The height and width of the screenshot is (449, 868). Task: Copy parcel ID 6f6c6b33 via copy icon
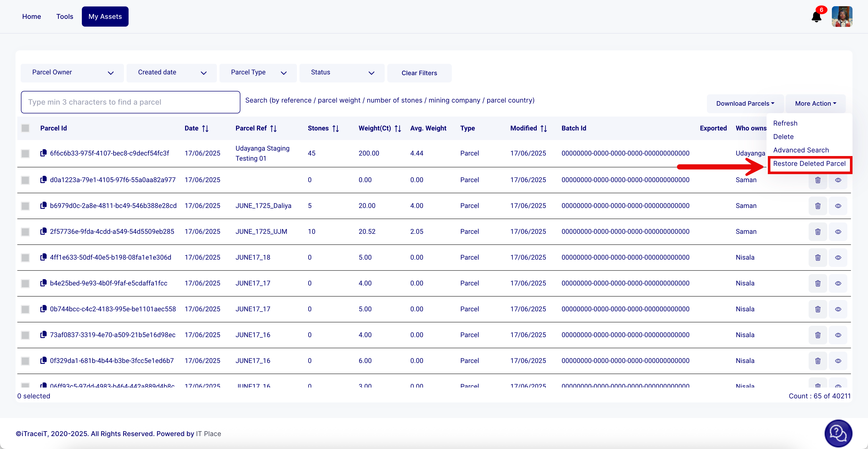(x=43, y=153)
